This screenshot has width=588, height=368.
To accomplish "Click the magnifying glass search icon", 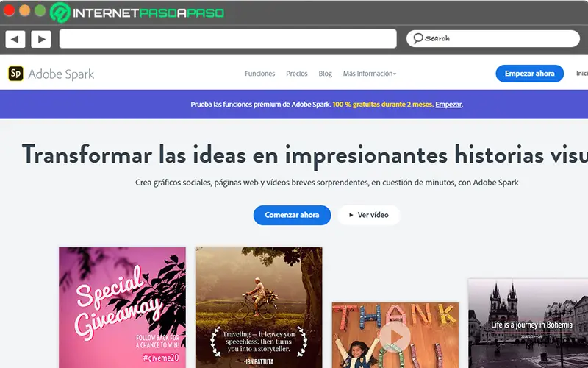I will [x=417, y=38].
